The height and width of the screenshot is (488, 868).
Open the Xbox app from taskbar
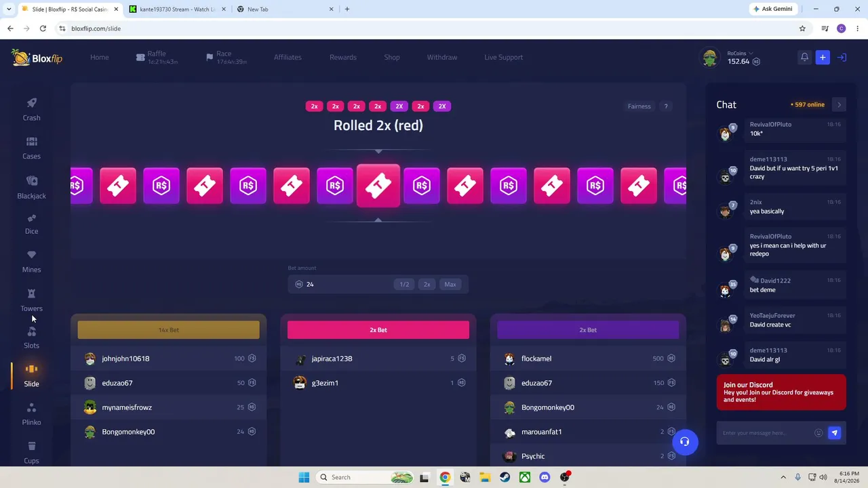click(525, 477)
